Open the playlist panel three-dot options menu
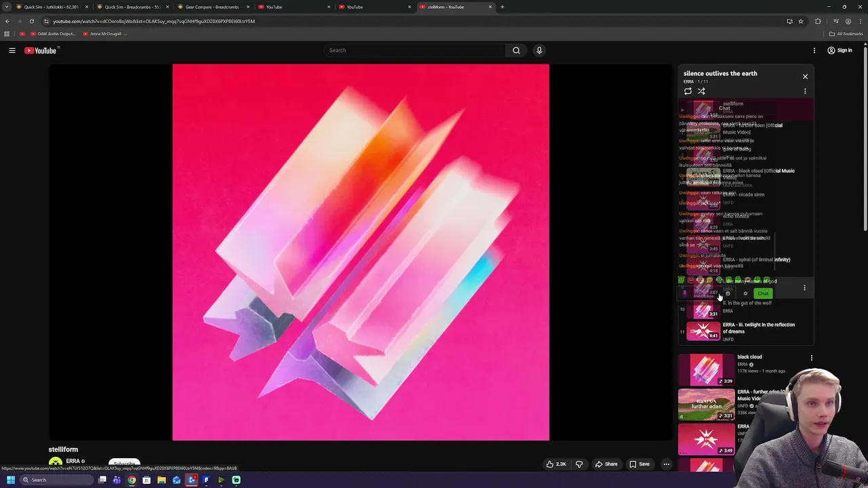 [x=805, y=91]
